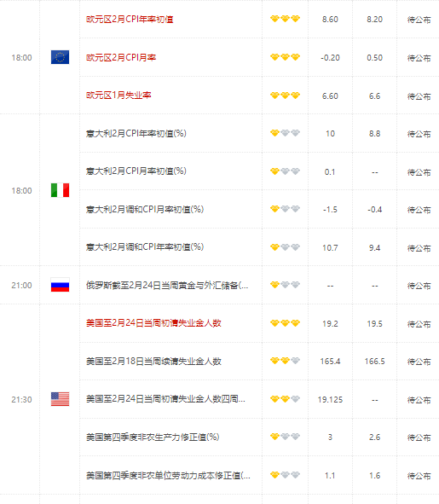Select 待公布 status for 欧元区1月失业率

coord(419,96)
